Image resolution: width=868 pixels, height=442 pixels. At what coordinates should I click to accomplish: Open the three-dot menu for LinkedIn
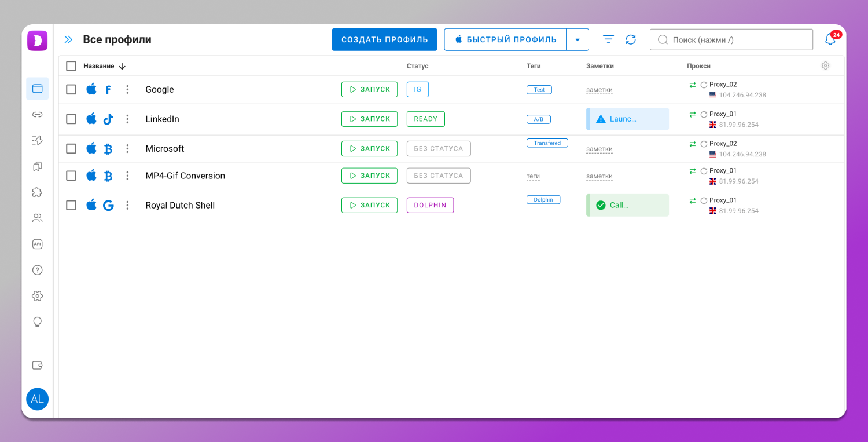[127, 119]
